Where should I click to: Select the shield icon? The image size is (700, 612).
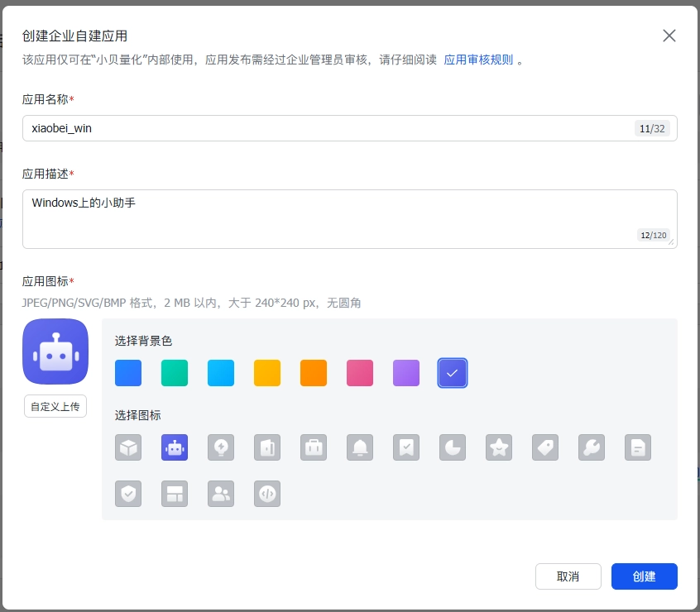click(x=128, y=494)
